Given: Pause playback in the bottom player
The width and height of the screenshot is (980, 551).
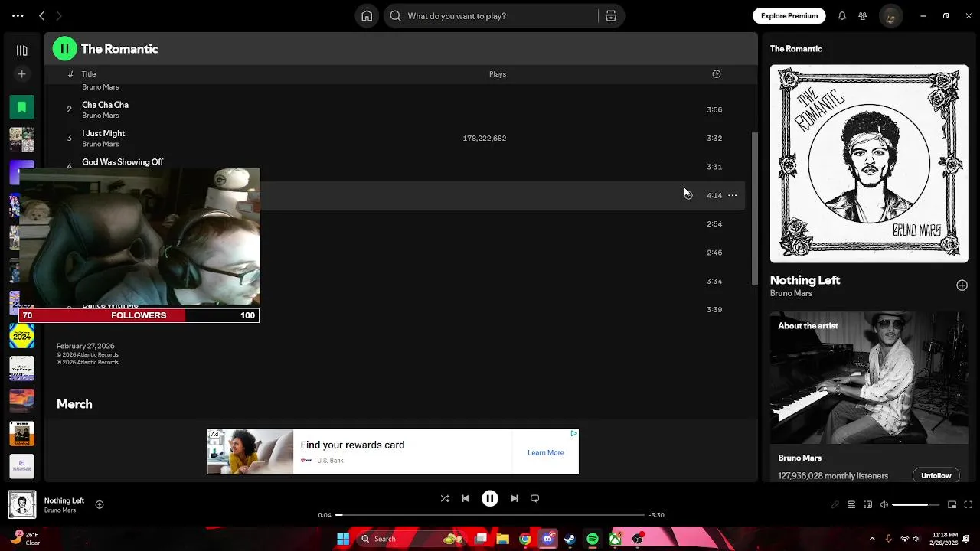Looking at the screenshot, I should 490,498.
